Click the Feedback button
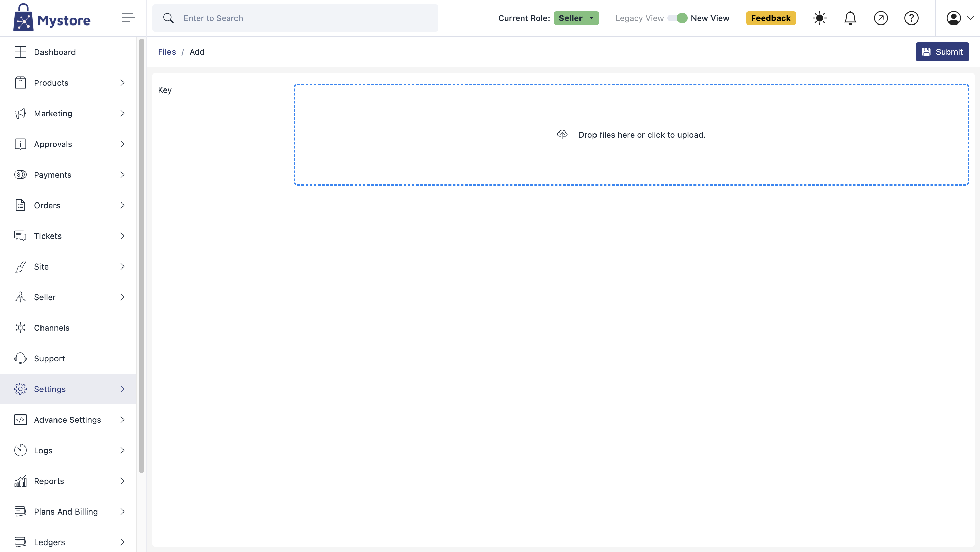This screenshot has height=552, width=980. click(x=770, y=18)
